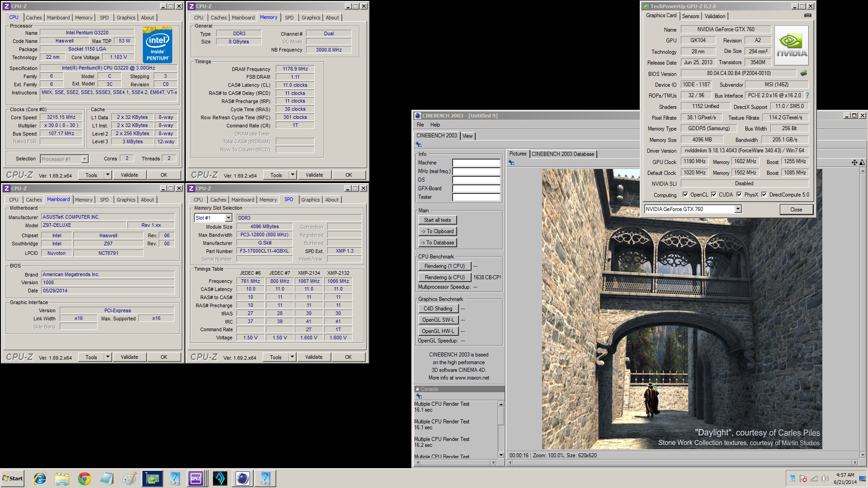Image resolution: width=868 pixels, height=488 pixels.
Task: Open Caches tab in CPU-Z CPU-tab window
Action: (x=34, y=18)
